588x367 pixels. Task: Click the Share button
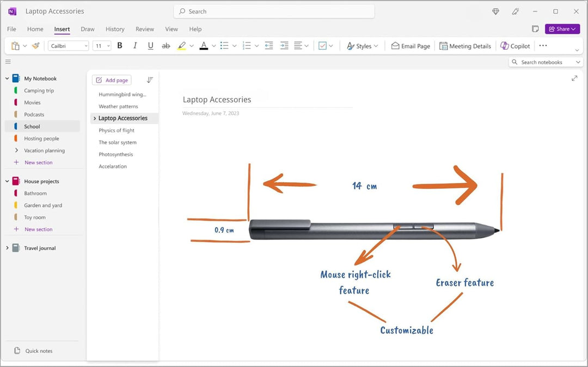[x=562, y=29]
